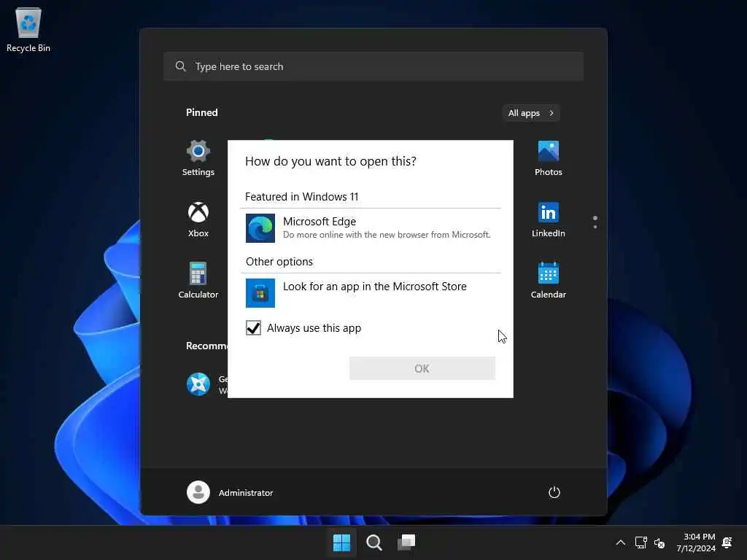Select Microsoft Edge in the dialog
Image resolution: width=747 pixels, height=560 pixels.
(371, 228)
